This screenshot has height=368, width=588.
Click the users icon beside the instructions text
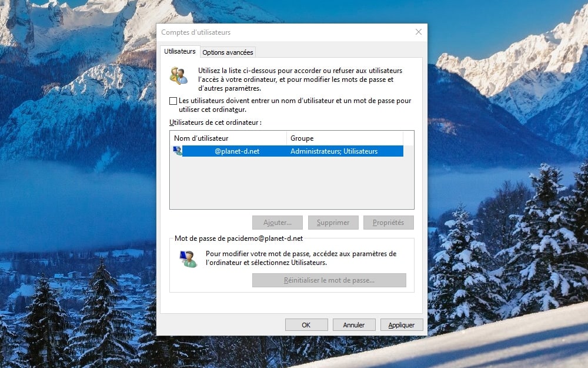[x=178, y=76]
